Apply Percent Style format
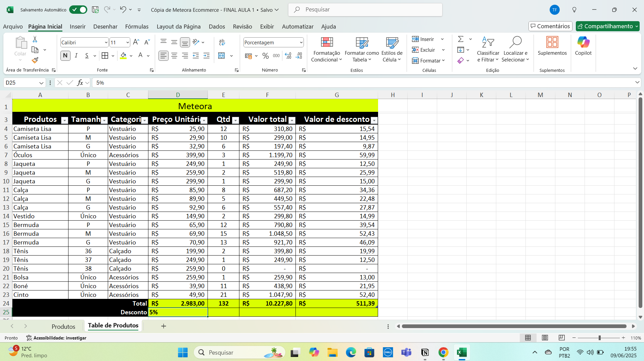The width and height of the screenshot is (644, 361). click(x=266, y=56)
